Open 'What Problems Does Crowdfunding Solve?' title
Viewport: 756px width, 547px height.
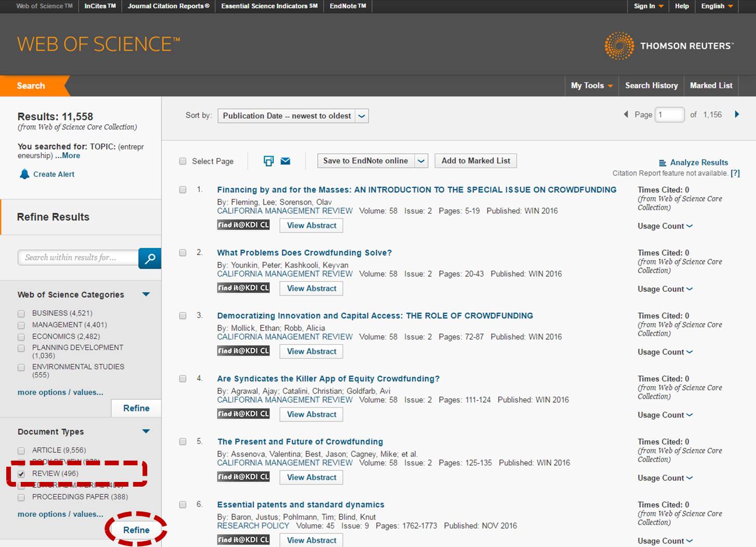pos(304,253)
